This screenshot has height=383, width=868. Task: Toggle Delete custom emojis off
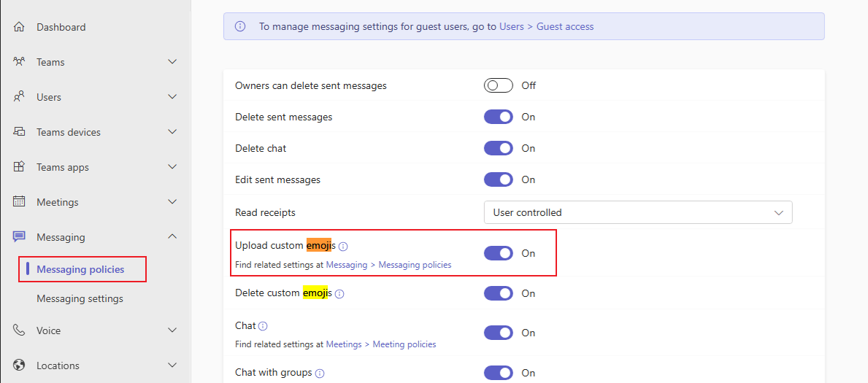coord(498,293)
